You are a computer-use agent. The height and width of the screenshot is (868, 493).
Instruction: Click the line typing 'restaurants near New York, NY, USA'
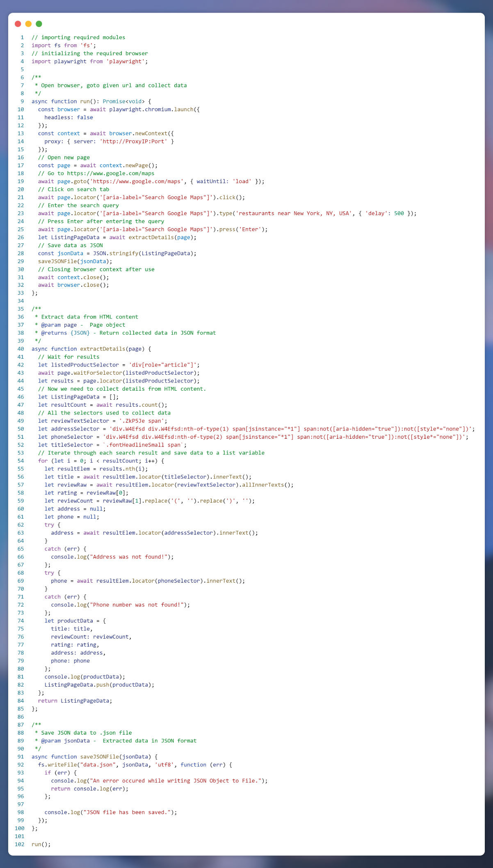point(227,213)
